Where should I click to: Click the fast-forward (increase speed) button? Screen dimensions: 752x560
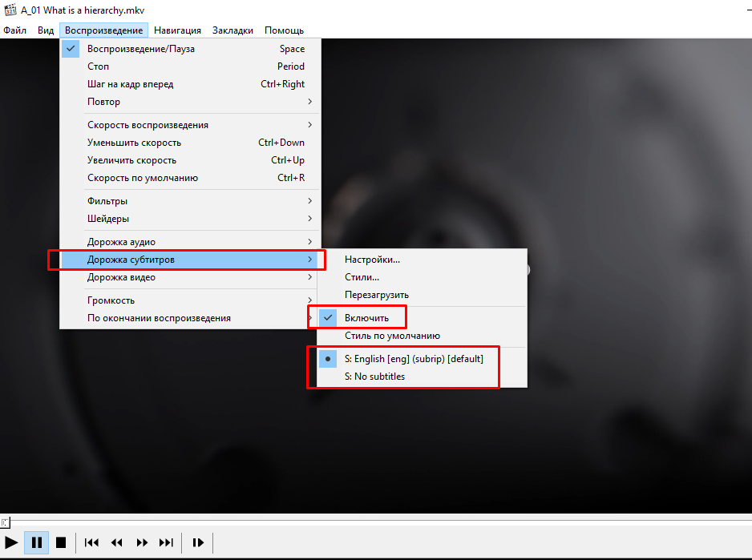(142, 542)
